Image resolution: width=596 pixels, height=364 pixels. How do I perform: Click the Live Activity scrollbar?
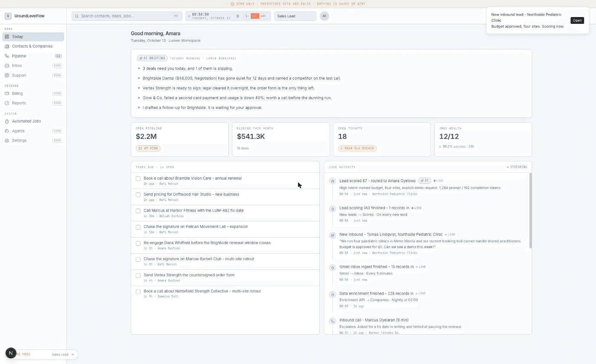tap(530, 211)
